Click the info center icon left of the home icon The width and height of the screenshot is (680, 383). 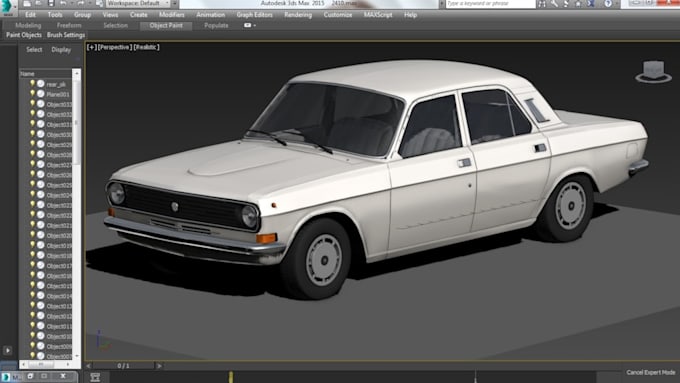point(566,3)
